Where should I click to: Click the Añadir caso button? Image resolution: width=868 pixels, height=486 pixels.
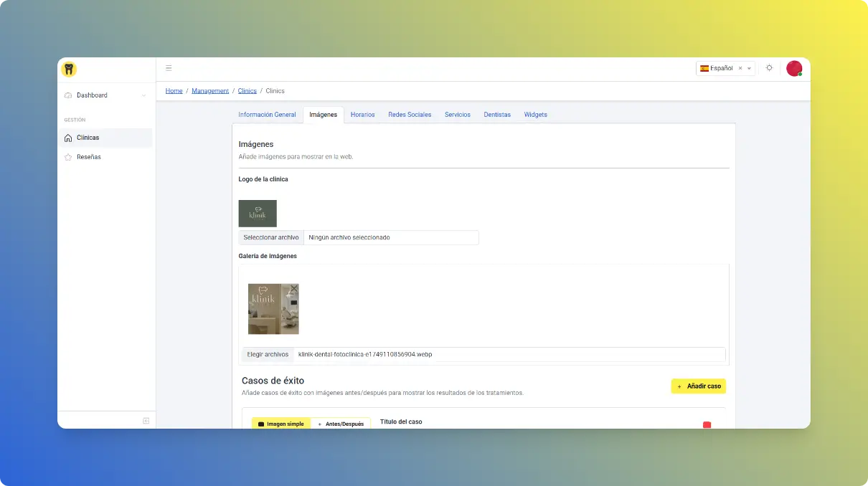(698, 386)
